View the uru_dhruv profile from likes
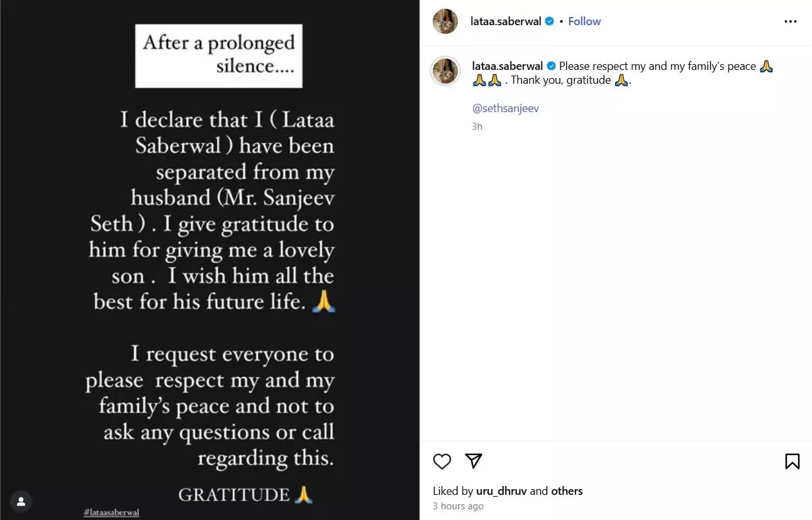Image resolution: width=812 pixels, height=520 pixels. (502, 491)
